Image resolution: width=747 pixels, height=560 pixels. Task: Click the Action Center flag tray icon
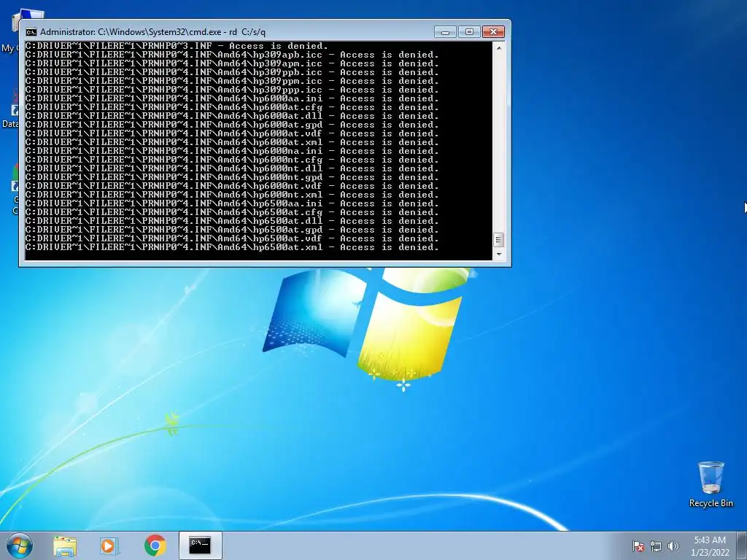[638, 546]
